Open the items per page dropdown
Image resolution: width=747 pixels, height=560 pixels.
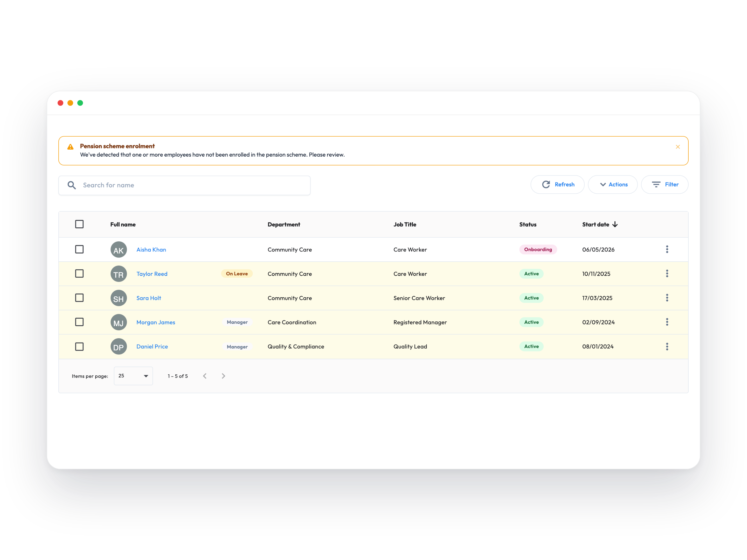pyautogui.click(x=133, y=376)
